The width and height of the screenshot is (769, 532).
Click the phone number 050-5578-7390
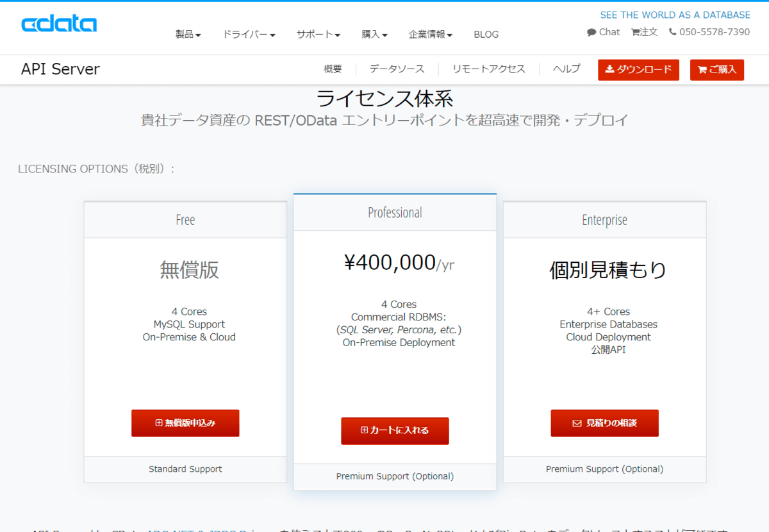(x=709, y=32)
